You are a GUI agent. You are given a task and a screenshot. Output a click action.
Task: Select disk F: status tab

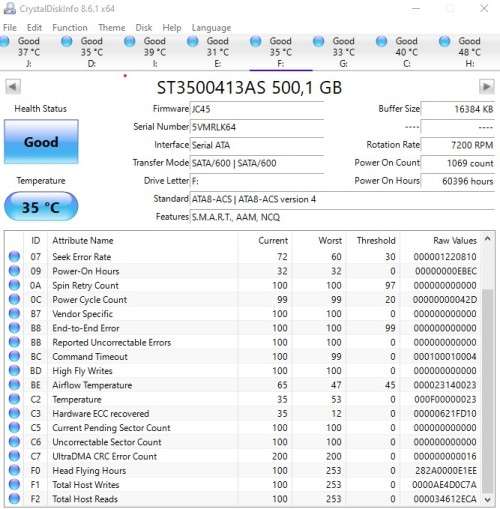[x=280, y=52]
